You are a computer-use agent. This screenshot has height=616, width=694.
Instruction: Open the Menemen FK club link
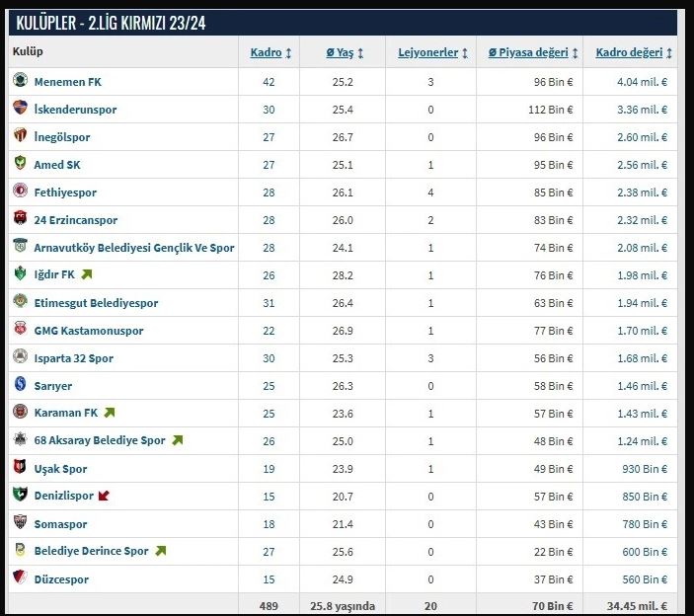[x=68, y=82]
